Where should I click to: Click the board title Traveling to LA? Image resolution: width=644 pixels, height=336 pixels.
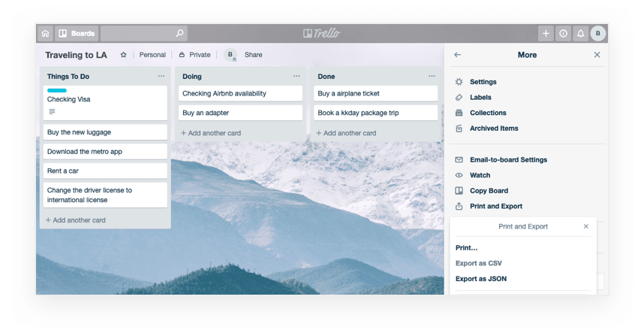coord(76,55)
